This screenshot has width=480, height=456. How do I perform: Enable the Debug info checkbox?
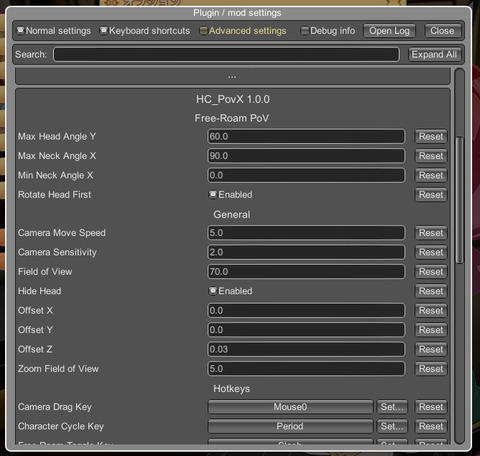328,31
